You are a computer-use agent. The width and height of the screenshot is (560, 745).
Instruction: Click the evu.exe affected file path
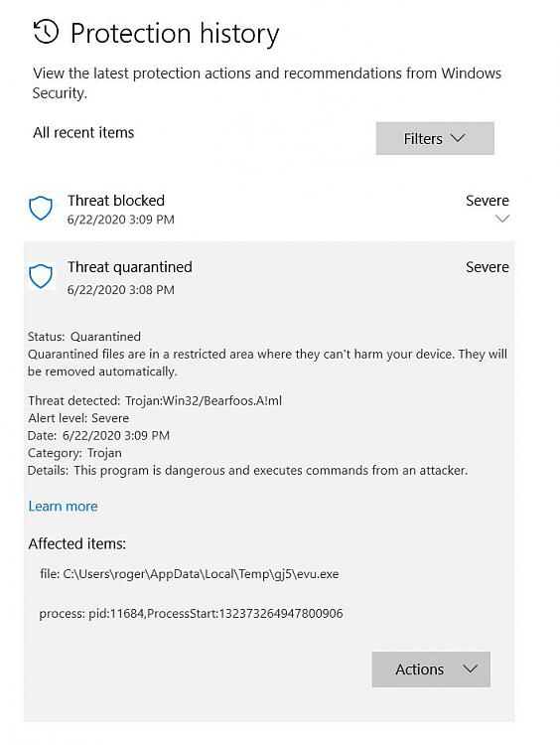(189, 574)
